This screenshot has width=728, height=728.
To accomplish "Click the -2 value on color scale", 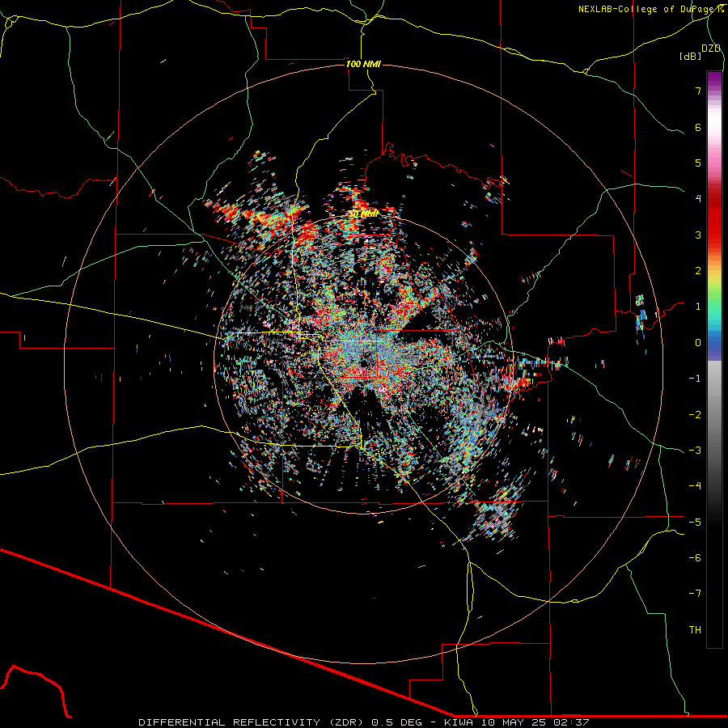I will (695, 414).
